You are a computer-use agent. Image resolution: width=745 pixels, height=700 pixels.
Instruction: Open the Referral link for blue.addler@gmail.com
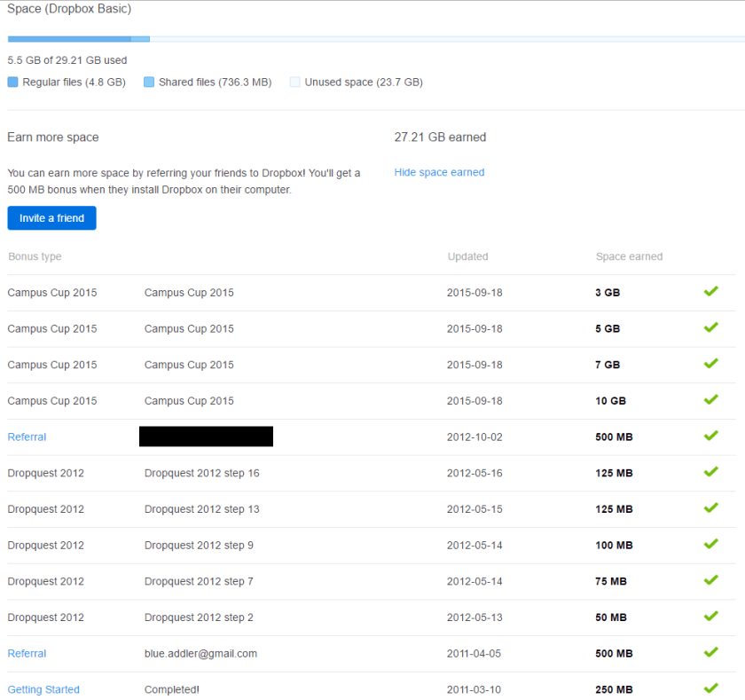[27, 653]
